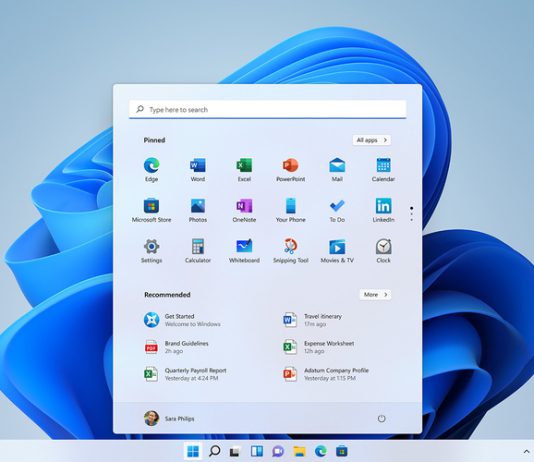Click the pinned apps page indicator dots
The height and width of the screenshot is (462, 534).
[x=412, y=214]
